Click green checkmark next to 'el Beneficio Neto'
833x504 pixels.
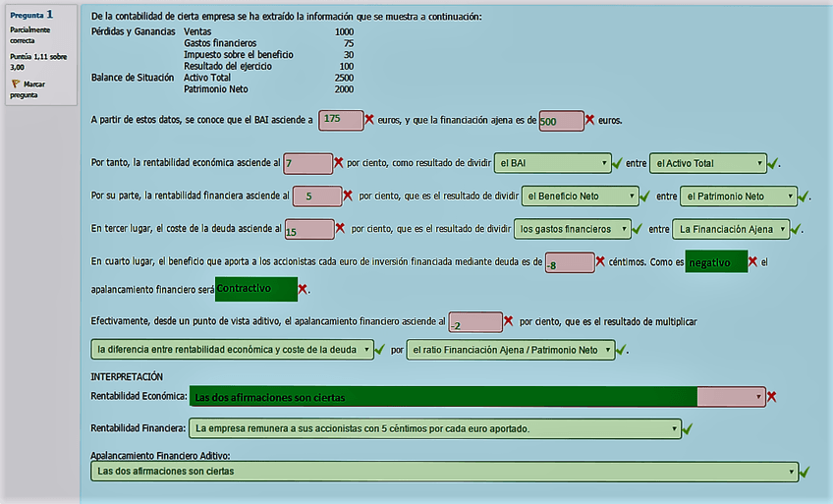[645, 196]
